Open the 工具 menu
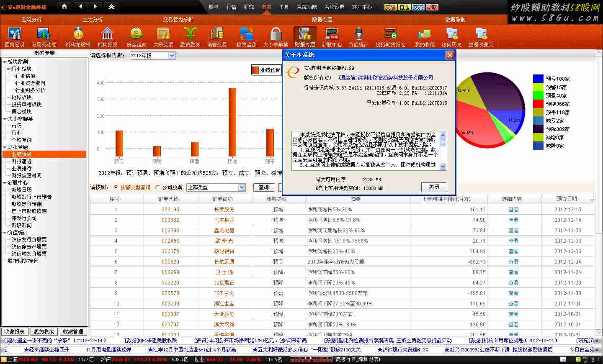Image resolution: width=603 pixels, height=364 pixels. point(284,7)
